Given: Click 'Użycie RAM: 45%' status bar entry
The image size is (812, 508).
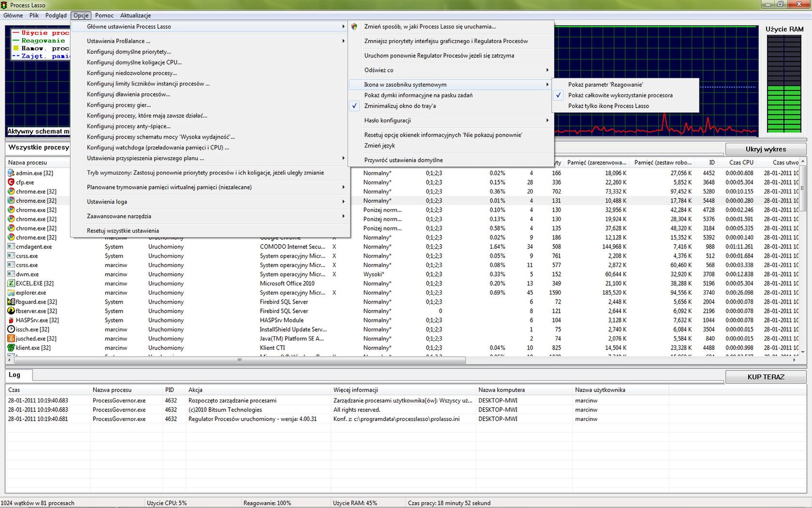Looking at the screenshot, I should click(355, 503).
